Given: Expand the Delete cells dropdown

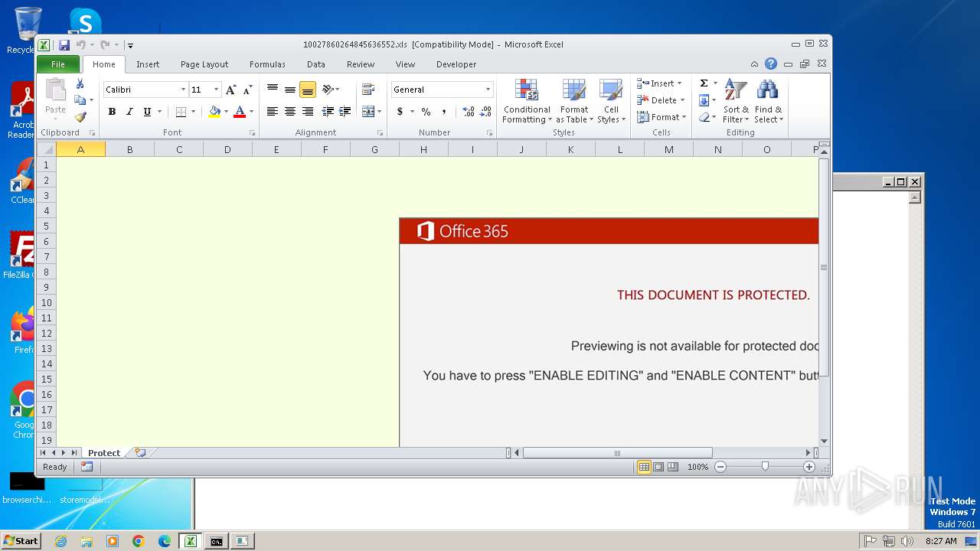Looking at the screenshot, I should tap(682, 100).
